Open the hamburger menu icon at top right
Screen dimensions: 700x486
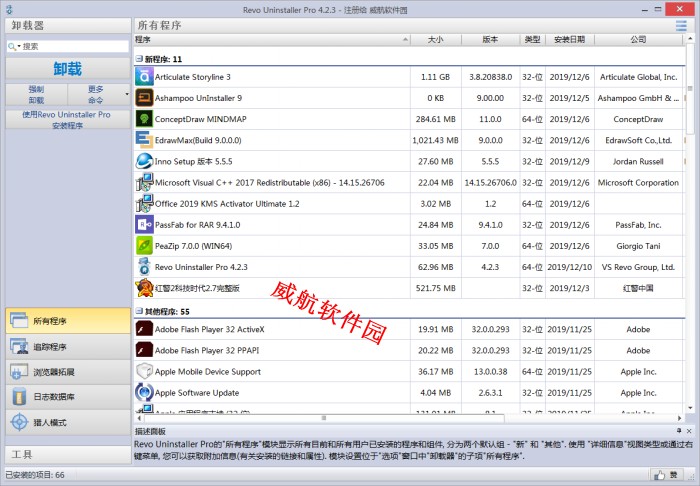[x=682, y=25]
